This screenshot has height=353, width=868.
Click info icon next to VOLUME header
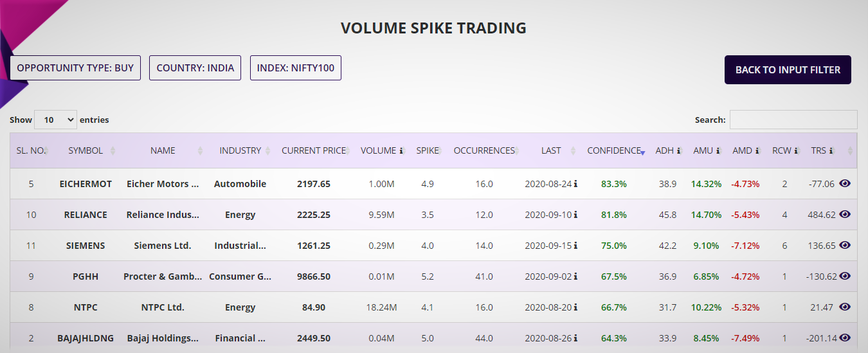[401, 151]
